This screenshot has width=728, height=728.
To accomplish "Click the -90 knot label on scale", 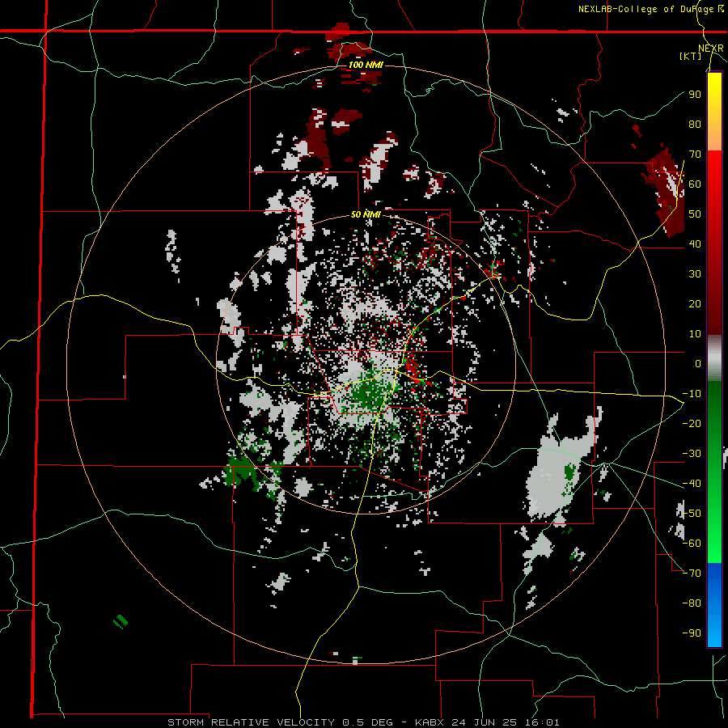I will pyautogui.click(x=692, y=633).
